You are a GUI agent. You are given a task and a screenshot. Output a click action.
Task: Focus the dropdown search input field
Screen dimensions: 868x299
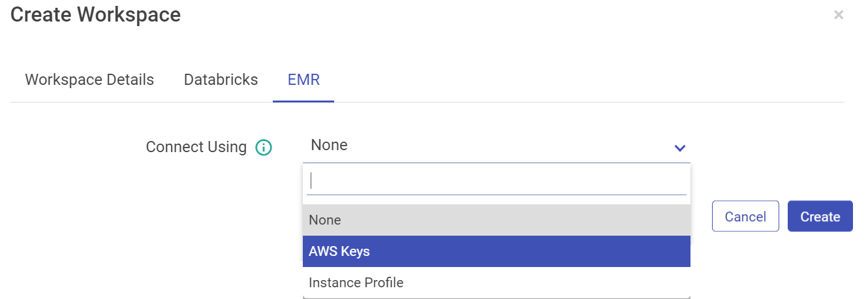(x=497, y=181)
